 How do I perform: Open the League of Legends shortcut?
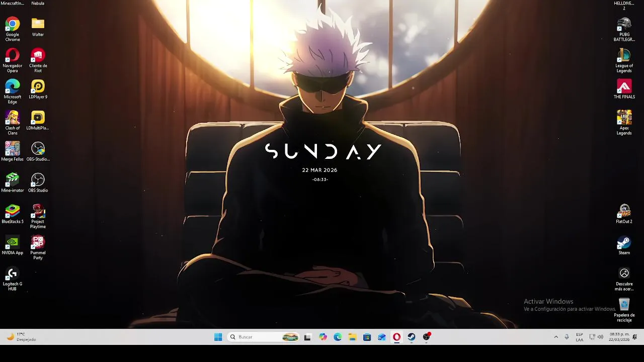click(x=624, y=60)
